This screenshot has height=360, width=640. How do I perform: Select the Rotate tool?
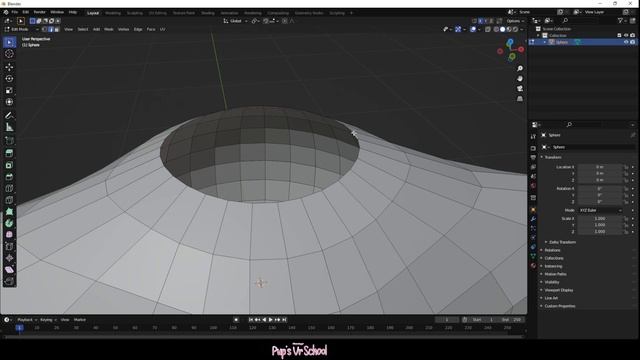pyautogui.click(x=9, y=78)
